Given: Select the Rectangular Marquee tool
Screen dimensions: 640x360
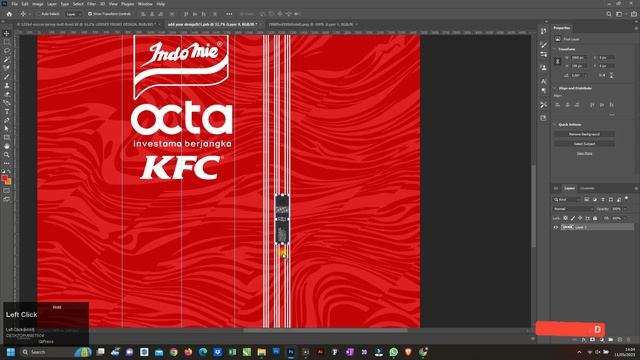Looking at the screenshot, I should (7, 42).
